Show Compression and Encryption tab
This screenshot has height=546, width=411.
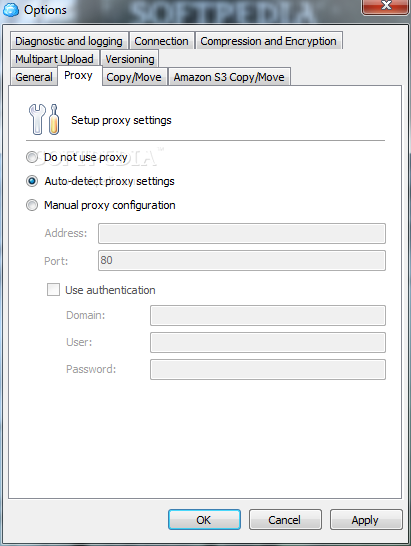coord(269,41)
